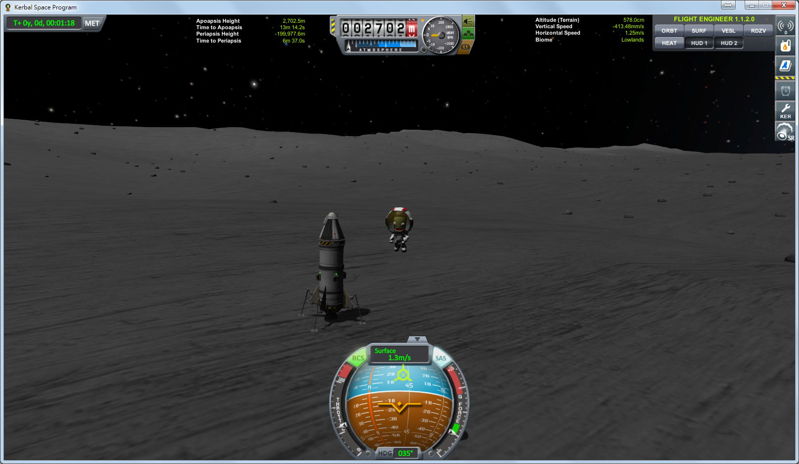
Task: Open the blue contracts toolbar icon
Action: tap(785, 68)
